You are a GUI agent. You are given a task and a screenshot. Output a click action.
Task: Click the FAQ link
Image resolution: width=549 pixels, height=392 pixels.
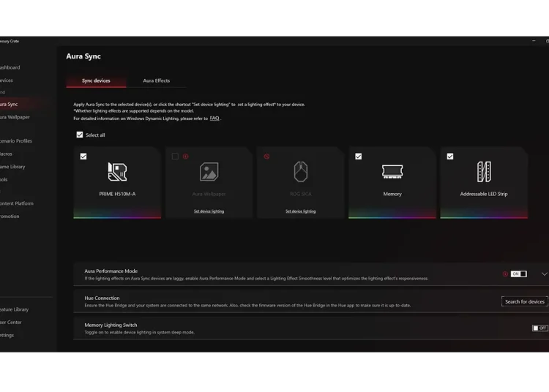(x=214, y=118)
